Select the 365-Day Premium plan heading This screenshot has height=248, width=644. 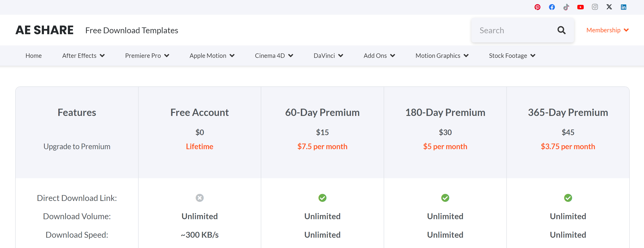[568, 112]
